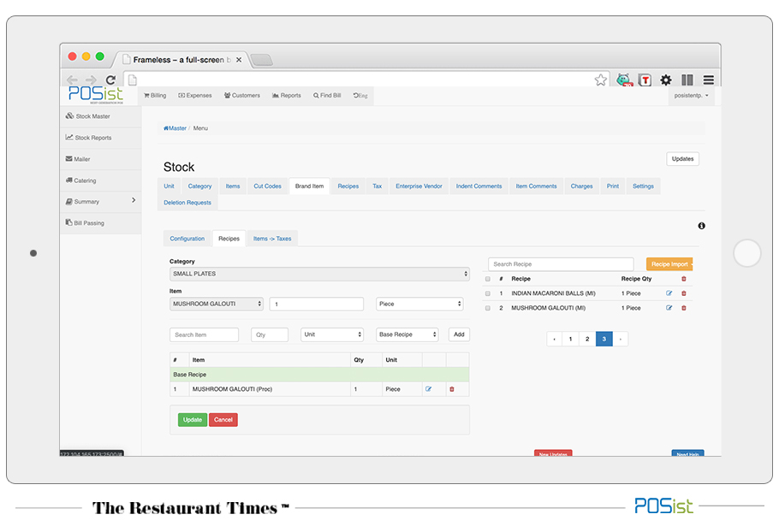Go to recipe page 2
The width and height of the screenshot is (779, 532).
(x=587, y=339)
